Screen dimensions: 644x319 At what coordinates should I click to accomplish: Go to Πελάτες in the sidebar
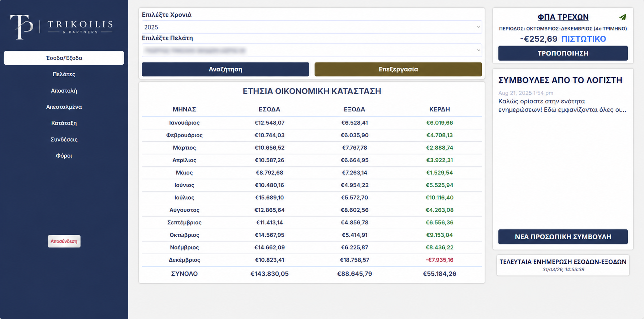click(64, 74)
